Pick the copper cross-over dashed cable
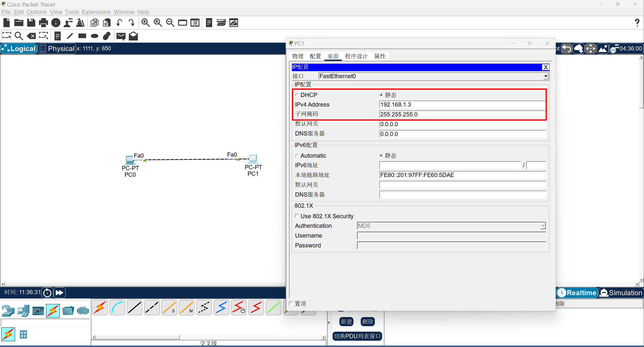 click(x=152, y=308)
